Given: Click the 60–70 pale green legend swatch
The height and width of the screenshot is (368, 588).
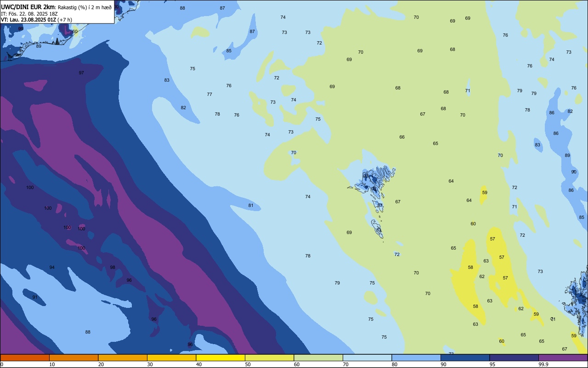Looking at the screenshot, I should (x=318, y=357).
